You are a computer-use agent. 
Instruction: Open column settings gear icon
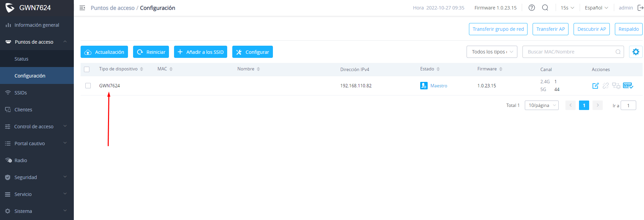tap(636, 52)
